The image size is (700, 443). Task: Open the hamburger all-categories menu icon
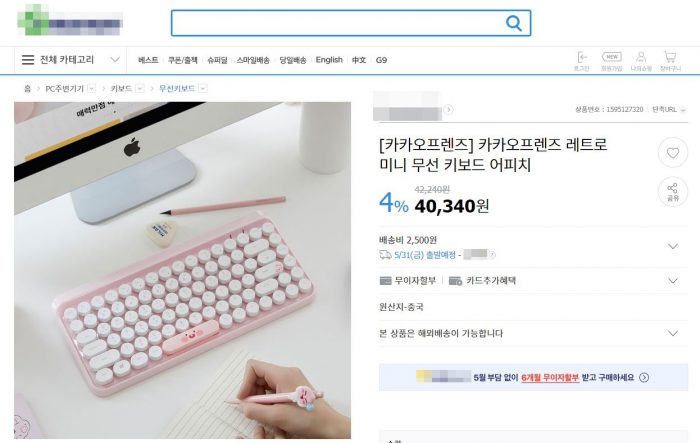28,60
